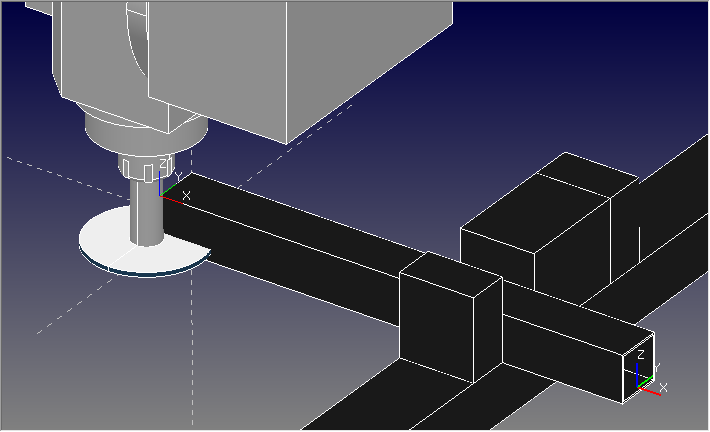
Task: Select the red X axis arrow bottom right
Action: (x=654, y=391)
